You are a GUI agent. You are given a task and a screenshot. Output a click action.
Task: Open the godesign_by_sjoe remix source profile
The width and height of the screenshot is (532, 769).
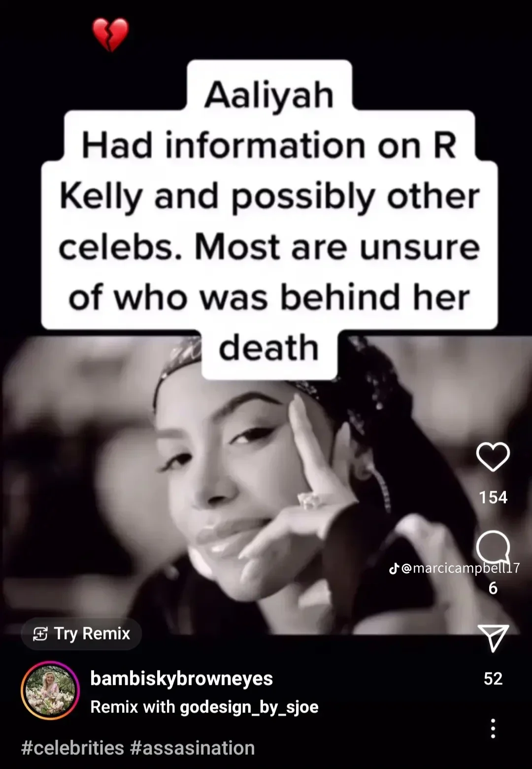click(x=249, y=707)
